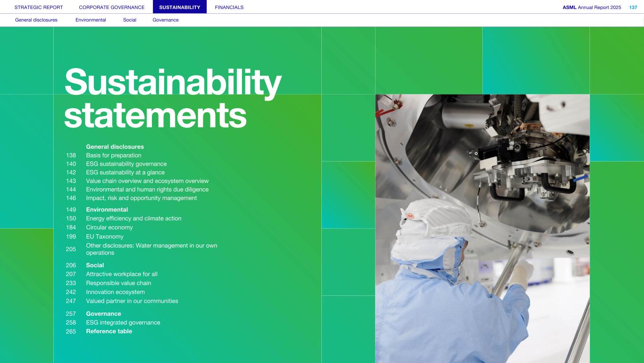Jump to Circular economy section
The height and width of the screenshot is (363, 644).
[x=109, y=228]
